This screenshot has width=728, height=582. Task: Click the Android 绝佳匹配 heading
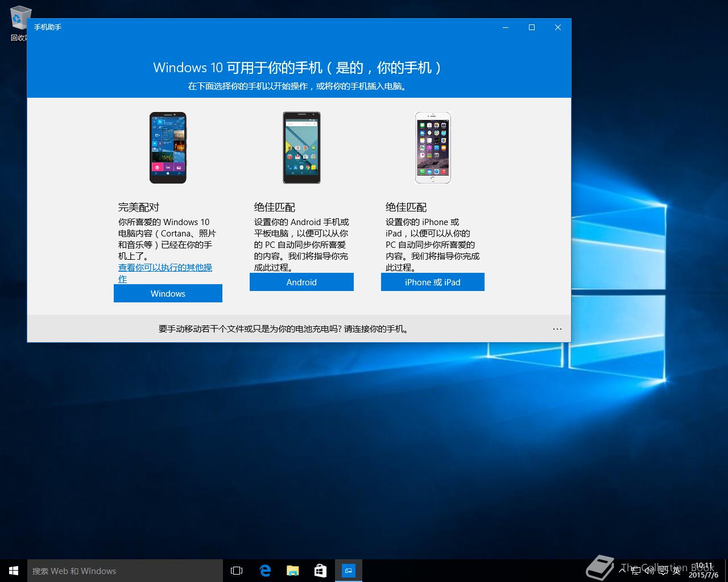[275, 207]
